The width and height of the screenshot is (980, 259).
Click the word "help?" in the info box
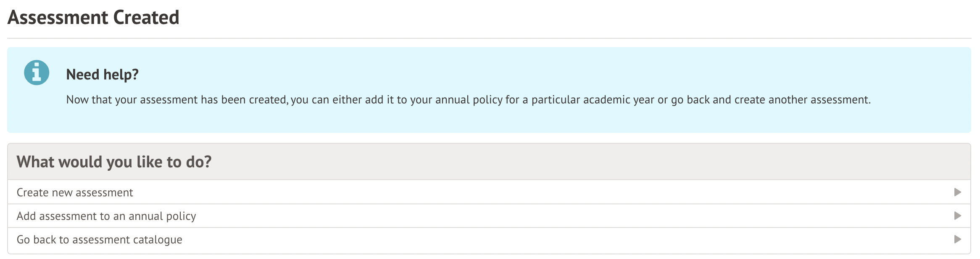(121, 74)
